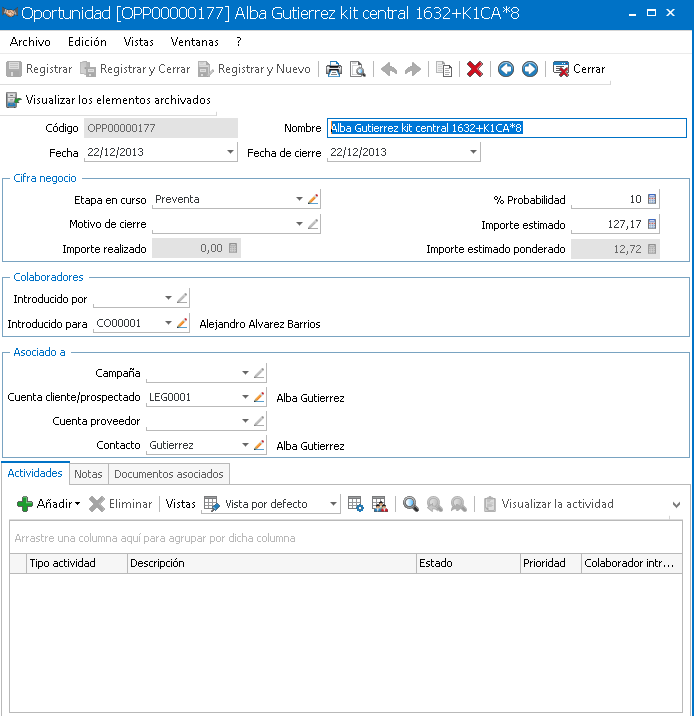Image resolution: width=694 pixels, height=716 pixels.
Task: Click the search previous icon
Action: tap(434, 504)
